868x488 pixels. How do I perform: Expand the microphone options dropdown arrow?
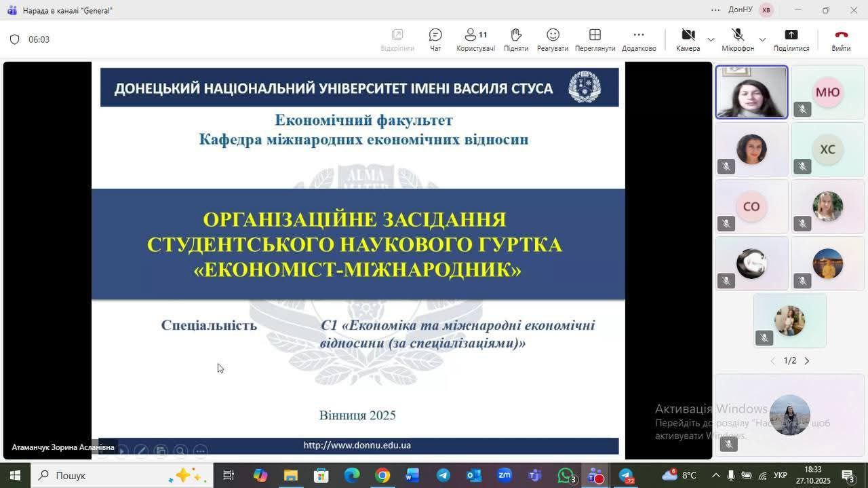pyautogui.click(x=762, y=39)
